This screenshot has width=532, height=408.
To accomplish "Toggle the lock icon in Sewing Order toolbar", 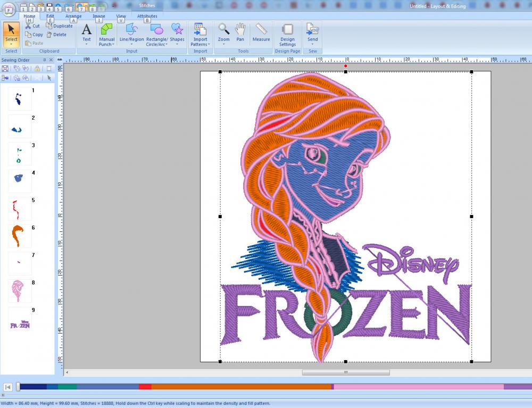I will coord(37,69).
